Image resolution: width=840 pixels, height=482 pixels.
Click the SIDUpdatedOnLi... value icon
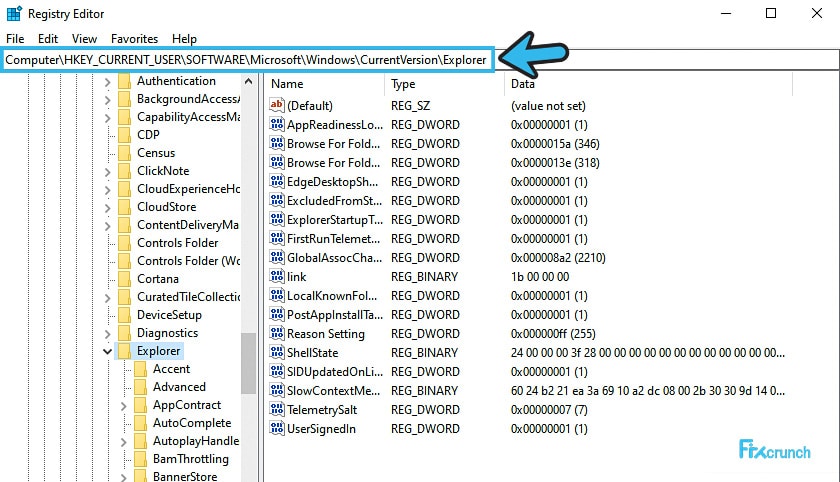(276, 372)
